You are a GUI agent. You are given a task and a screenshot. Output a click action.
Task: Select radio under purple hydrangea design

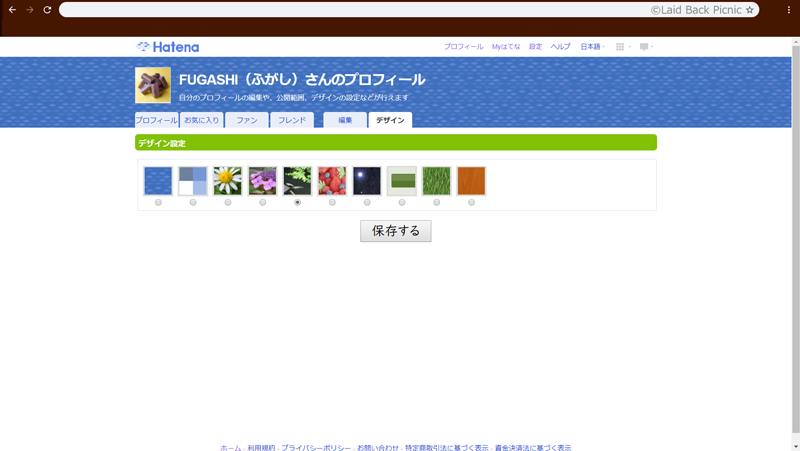[262, 203]
